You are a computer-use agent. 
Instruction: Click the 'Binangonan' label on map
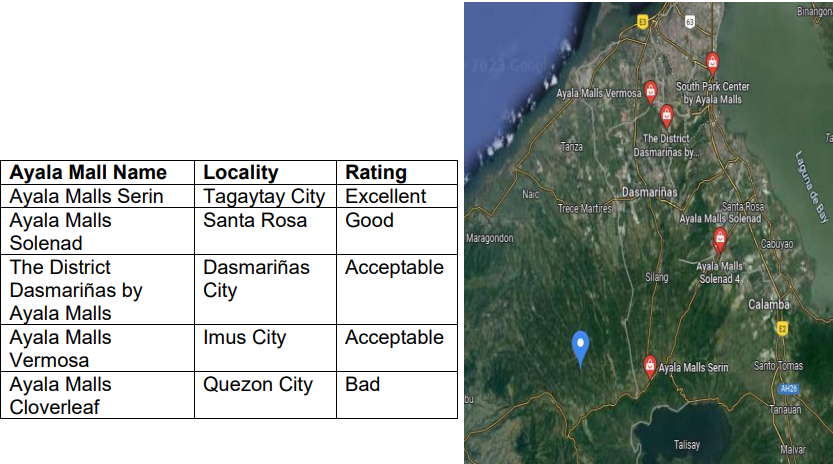coord(814,11)
